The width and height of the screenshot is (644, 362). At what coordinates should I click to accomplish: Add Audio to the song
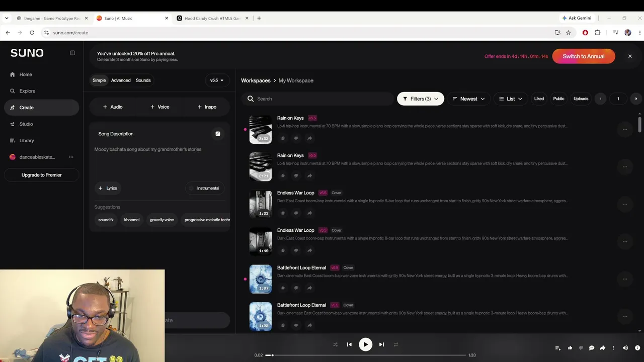tap(113, 107)
